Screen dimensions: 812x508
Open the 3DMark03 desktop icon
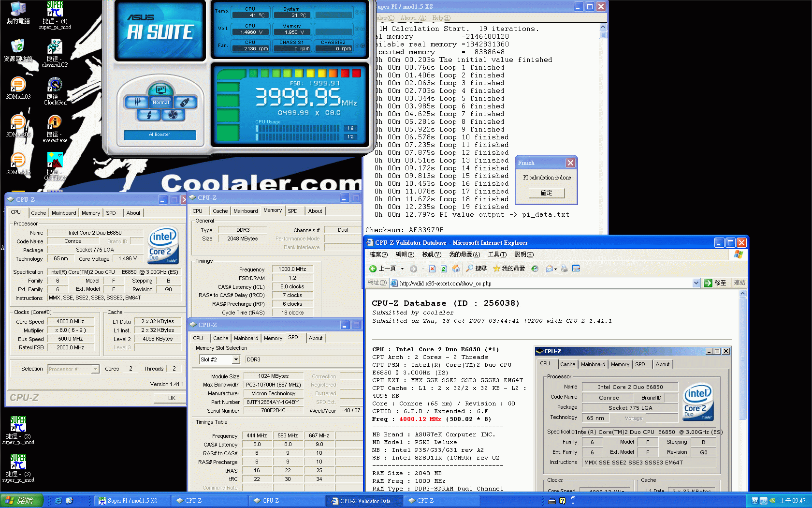pos(18,88)
